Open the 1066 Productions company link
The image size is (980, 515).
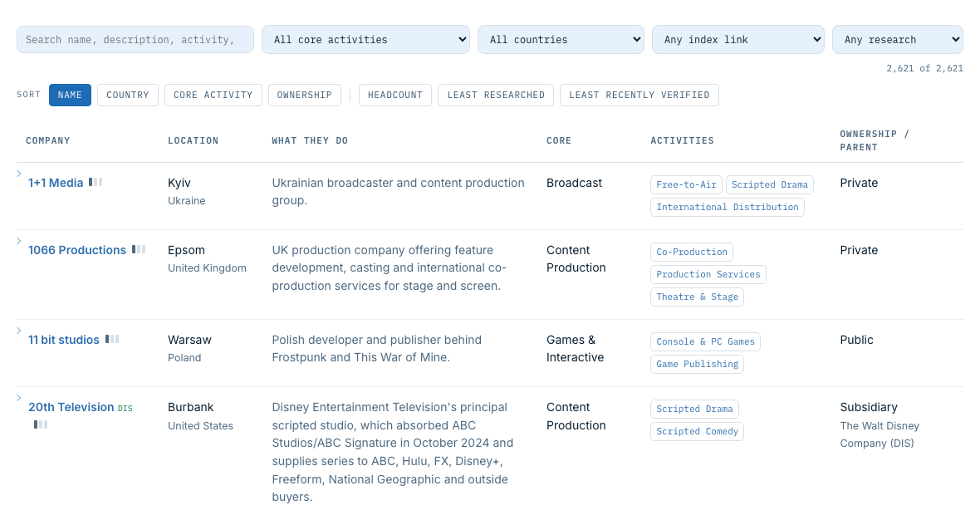[77, 250]
